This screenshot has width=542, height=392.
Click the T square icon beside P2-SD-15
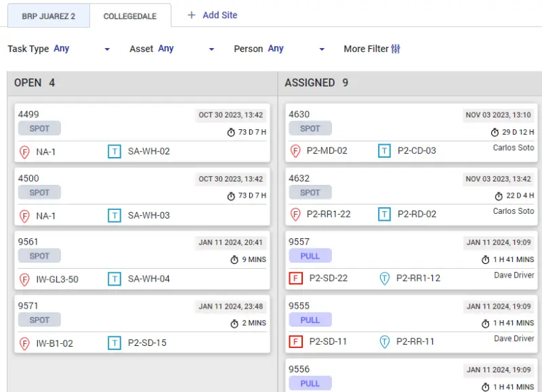point(114,343)
